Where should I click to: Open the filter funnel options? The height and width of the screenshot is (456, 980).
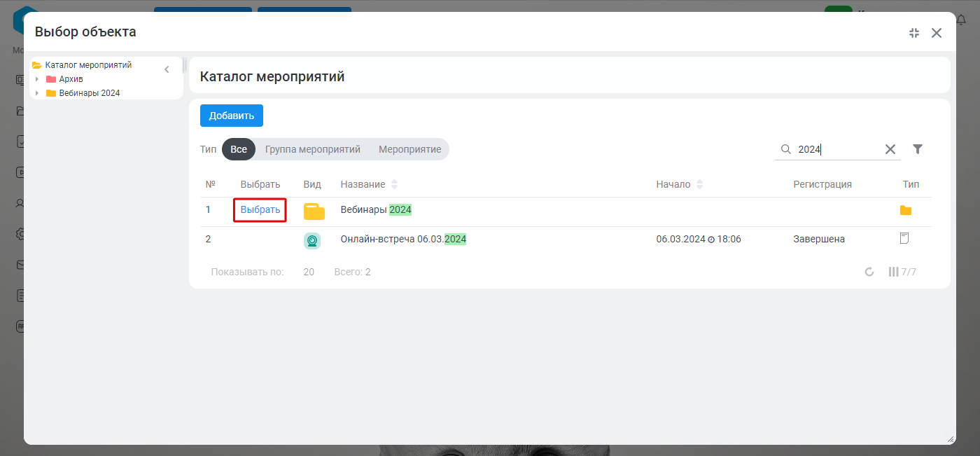pos(918,149)
